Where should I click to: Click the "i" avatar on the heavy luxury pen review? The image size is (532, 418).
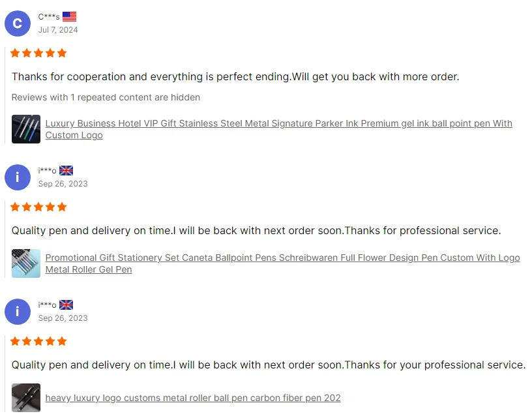(18, 312)
